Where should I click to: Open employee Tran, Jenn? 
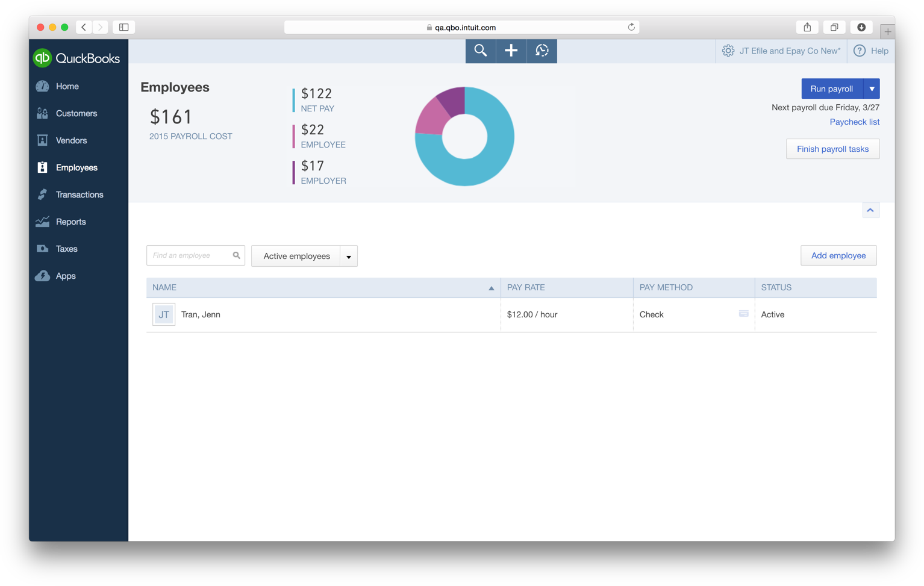coord(201,314)
